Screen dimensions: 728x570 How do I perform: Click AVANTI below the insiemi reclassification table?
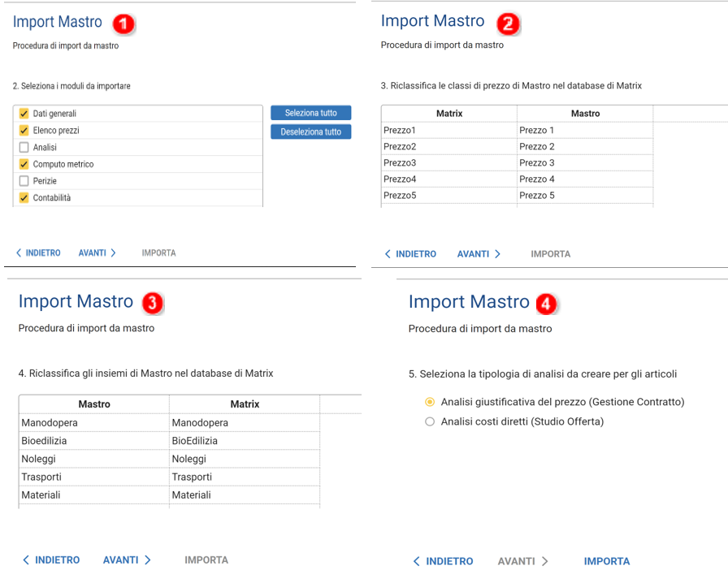127,560
